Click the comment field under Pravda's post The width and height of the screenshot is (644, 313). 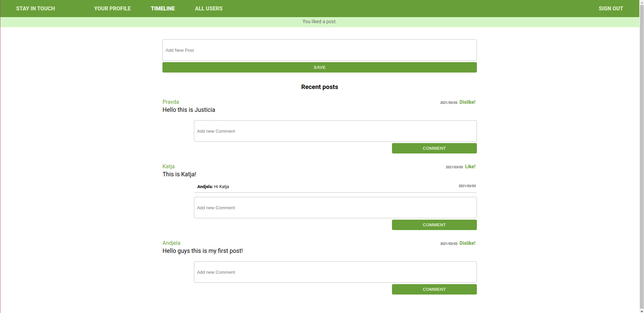(x=335, y=131)
